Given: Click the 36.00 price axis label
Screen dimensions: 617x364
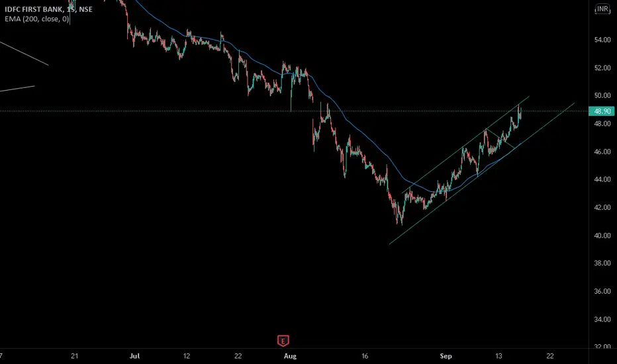Looking at the screenshot, I should pos(602,291).
